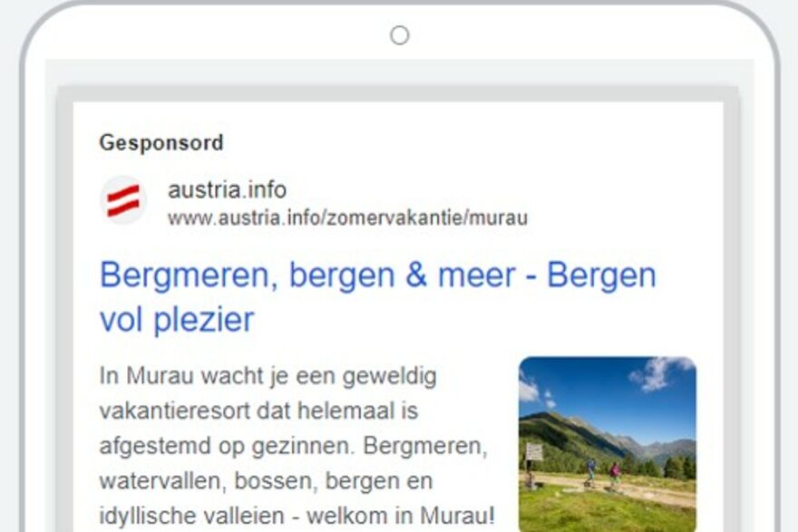798x532 pixels.
Task: Tap the phone's front camera circle
Action: pos(400,35)
